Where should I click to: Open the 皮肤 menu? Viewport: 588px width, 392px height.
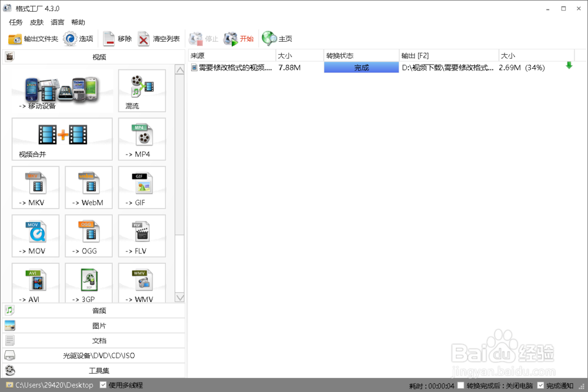(x=36, y=22)
